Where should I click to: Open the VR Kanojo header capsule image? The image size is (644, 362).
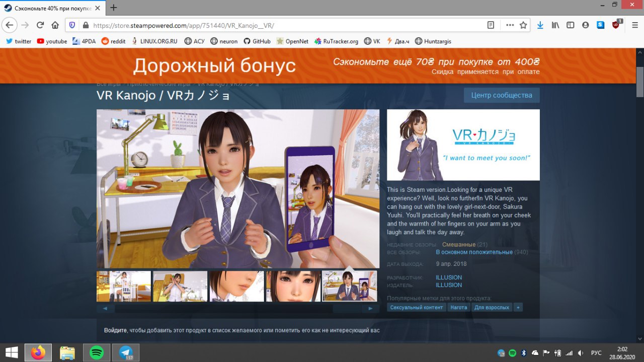[463, 145]
